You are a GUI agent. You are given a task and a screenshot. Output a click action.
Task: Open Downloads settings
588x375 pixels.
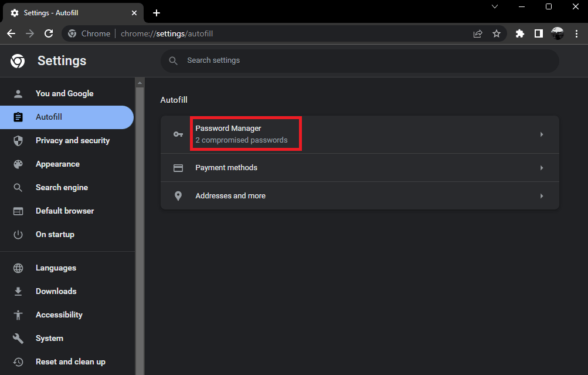[67, 291]
